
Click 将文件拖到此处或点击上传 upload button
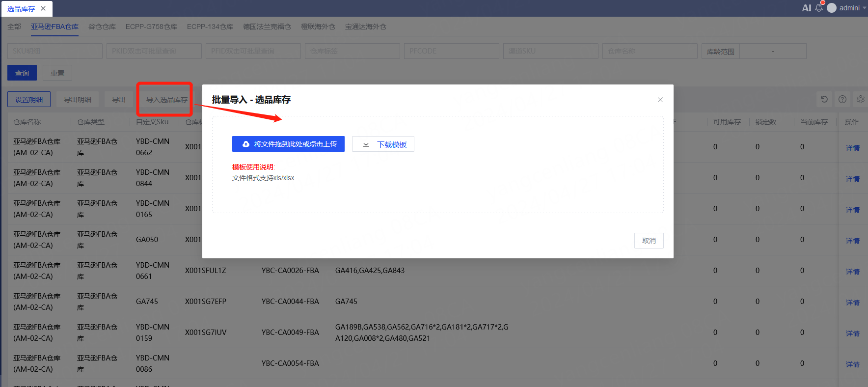[288, 144]
